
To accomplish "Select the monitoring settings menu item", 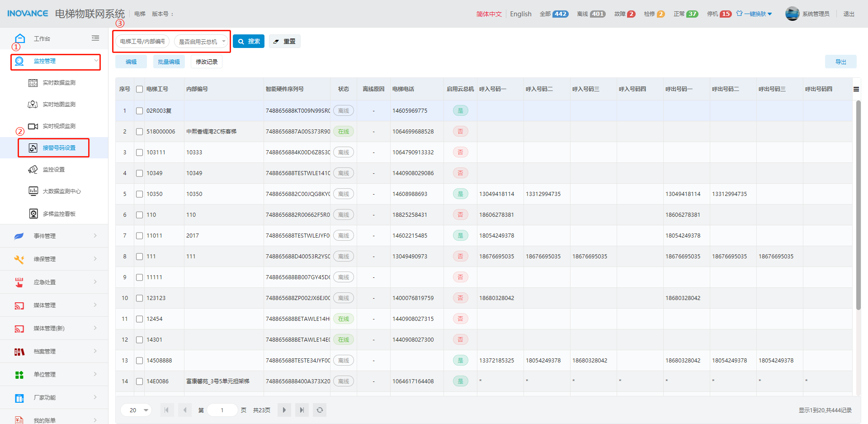I will tap(53, 170).
